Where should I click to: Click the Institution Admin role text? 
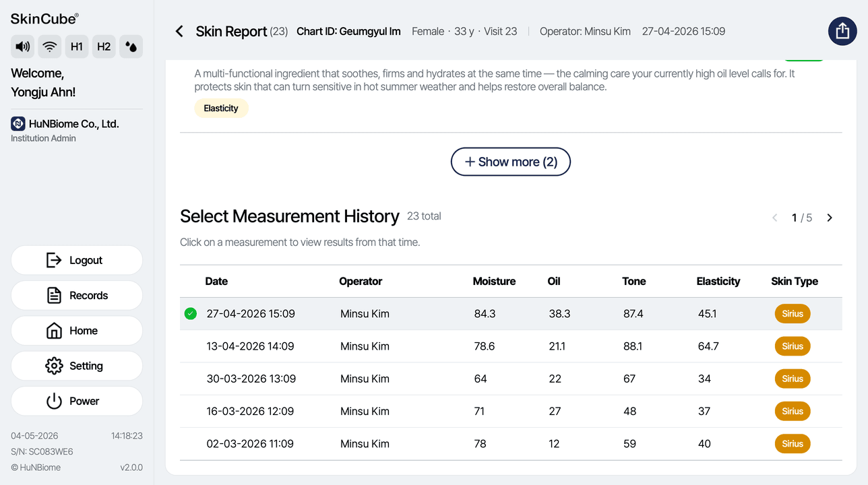43,138
